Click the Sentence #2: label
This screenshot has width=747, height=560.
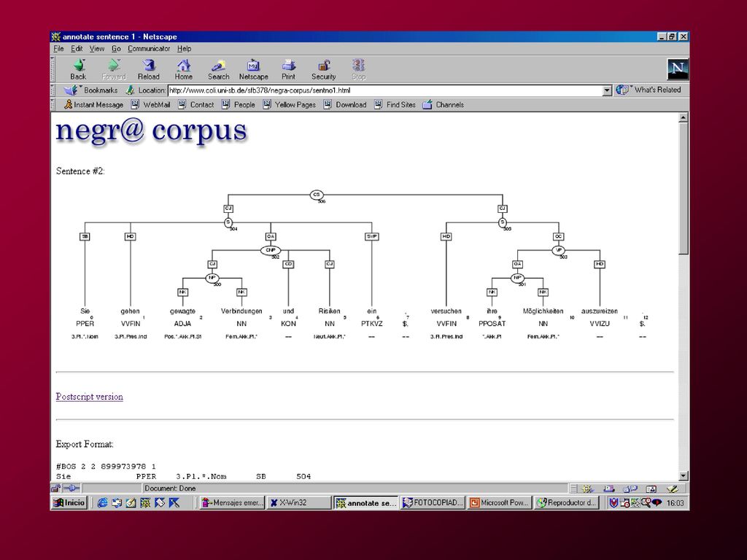coord(80,171)
